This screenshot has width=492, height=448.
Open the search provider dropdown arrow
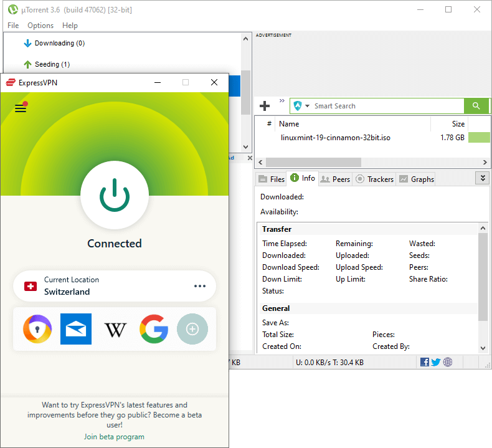[x=308, y=106]
